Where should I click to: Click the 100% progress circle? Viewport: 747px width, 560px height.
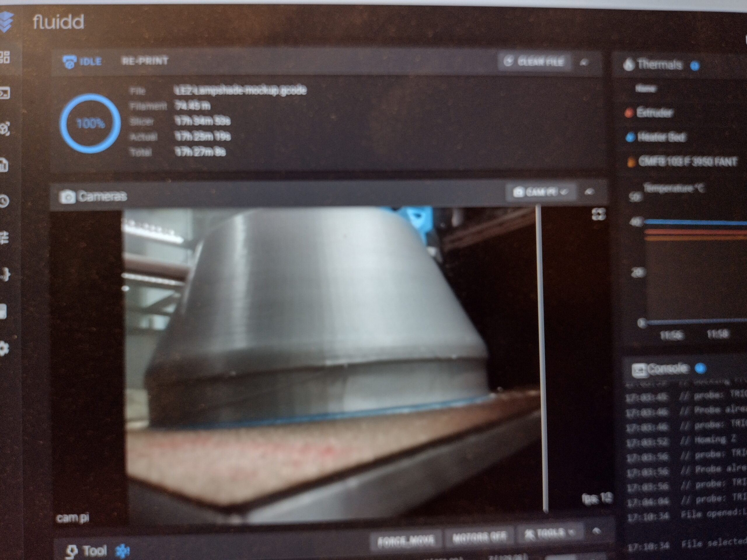(90, 124)
